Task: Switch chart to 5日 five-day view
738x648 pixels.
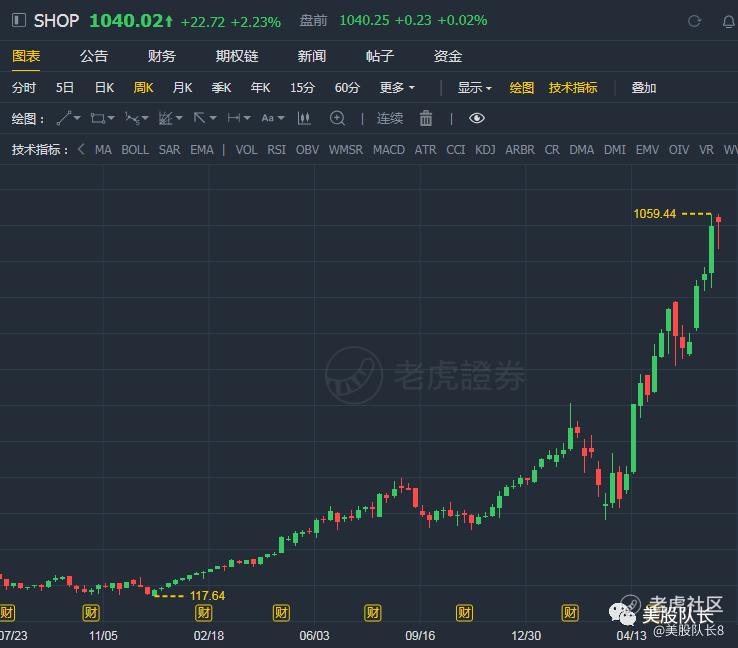Action: click(64, 88)
